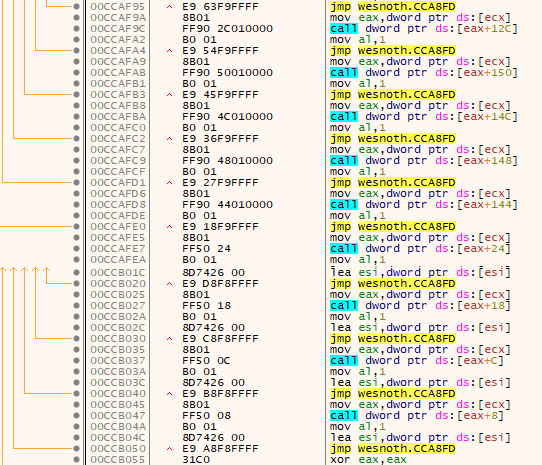
Task: Select address 00CCB020
Action: point(118,283)
